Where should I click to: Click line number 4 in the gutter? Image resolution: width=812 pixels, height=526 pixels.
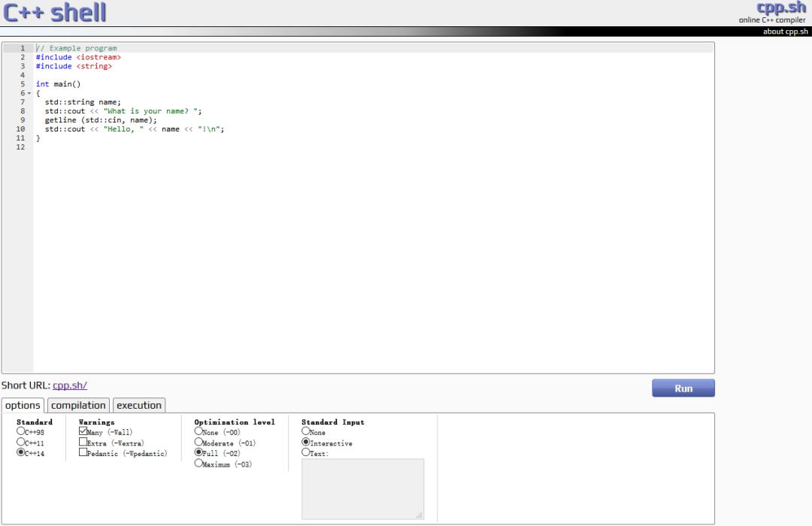click(x=23, y=75)
